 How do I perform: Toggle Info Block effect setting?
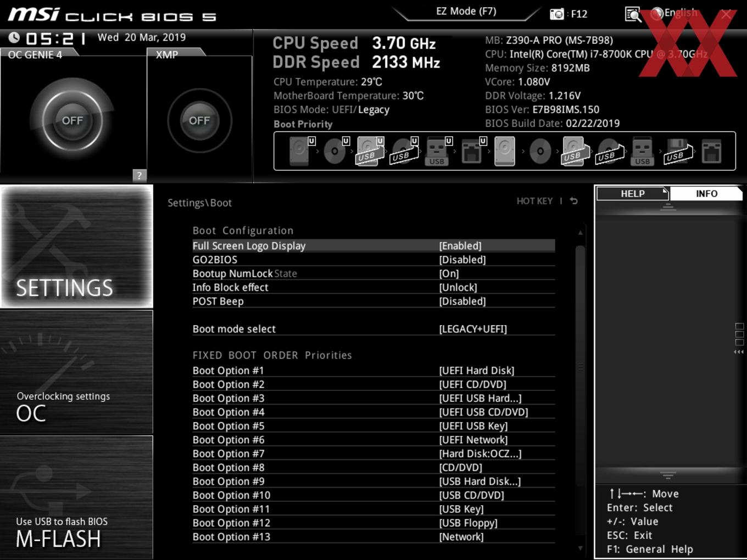[x=374, y=287]
